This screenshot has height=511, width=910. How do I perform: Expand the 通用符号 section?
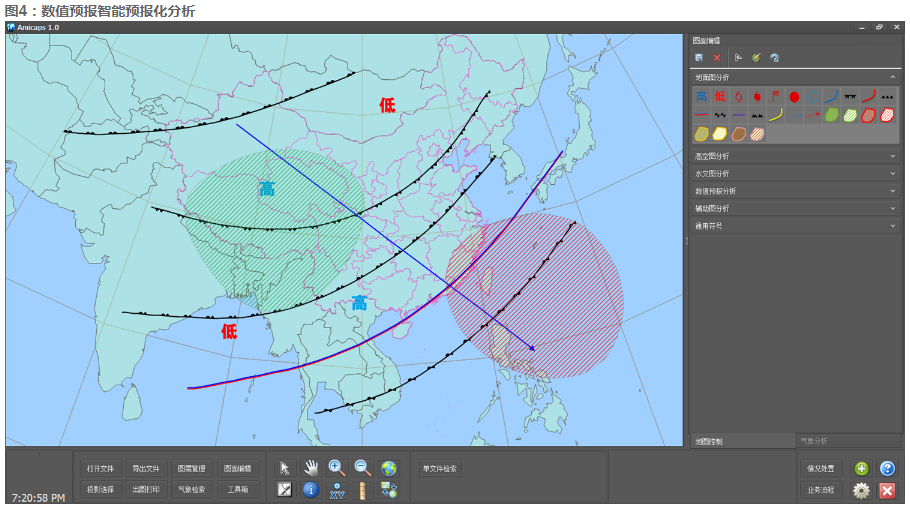(795, 226)
